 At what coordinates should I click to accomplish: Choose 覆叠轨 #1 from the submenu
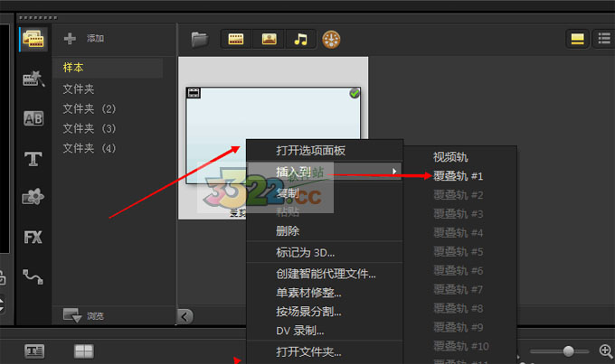(459, 176)
